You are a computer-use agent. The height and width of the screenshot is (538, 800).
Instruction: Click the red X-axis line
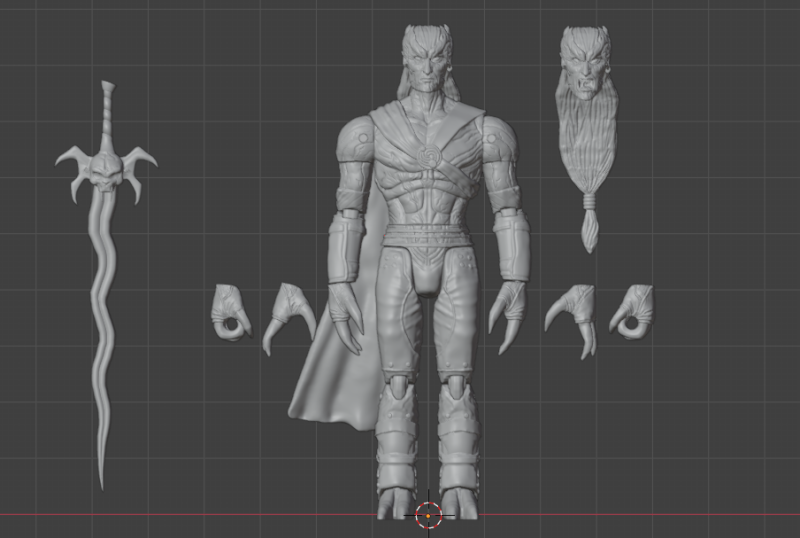[x=200, y=514]
